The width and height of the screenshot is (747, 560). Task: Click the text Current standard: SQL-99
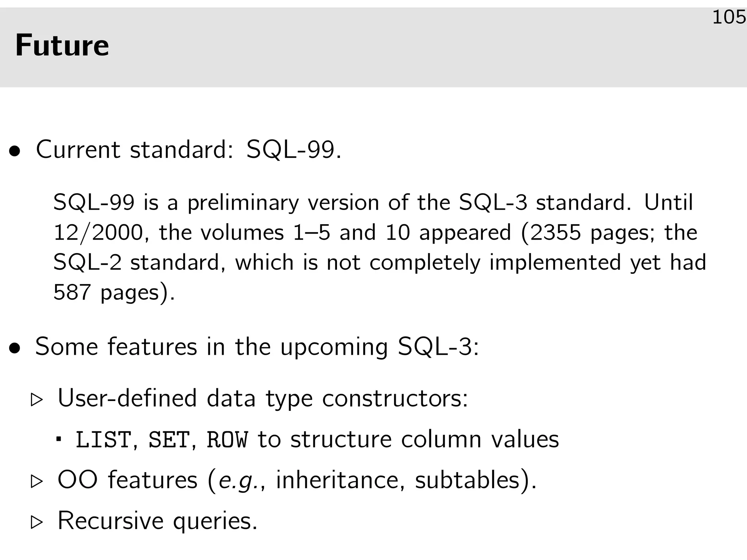coord(189,149)
